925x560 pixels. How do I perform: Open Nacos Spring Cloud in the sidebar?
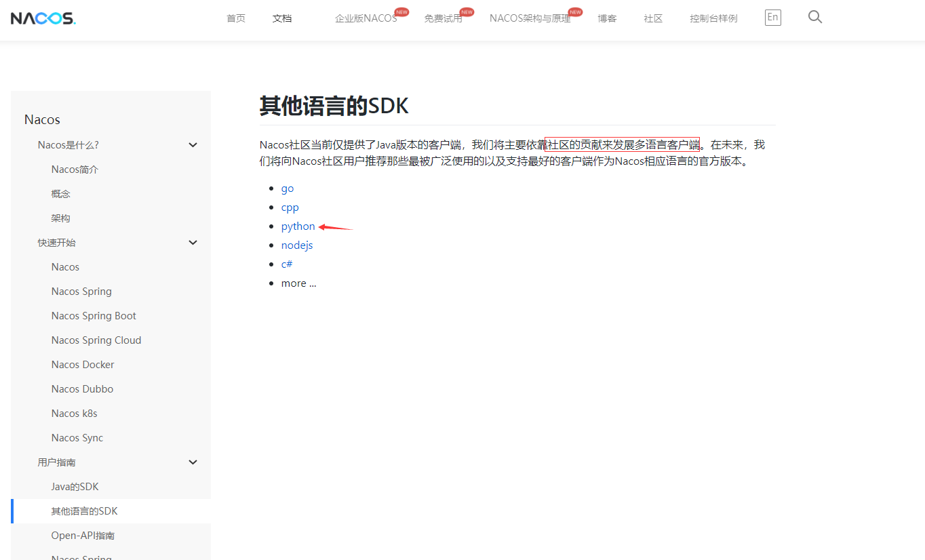(x=96, y=340)
